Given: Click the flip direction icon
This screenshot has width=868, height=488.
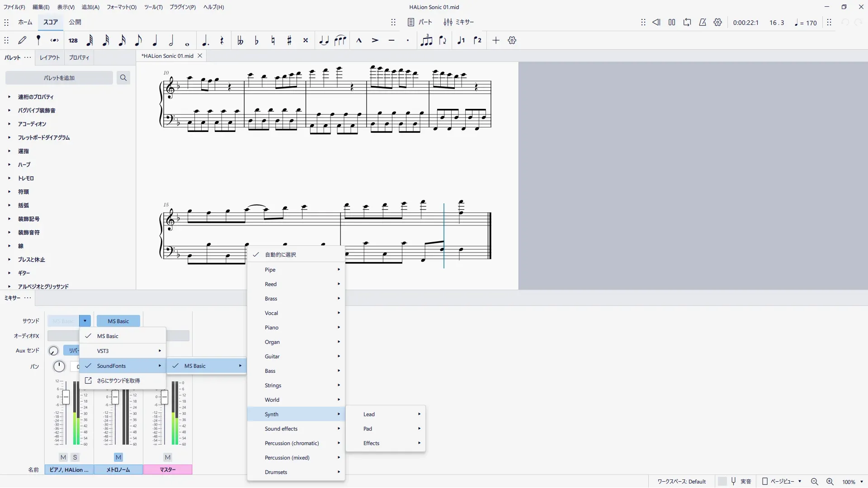Looking at the screenshot, I should pos(443,41).
